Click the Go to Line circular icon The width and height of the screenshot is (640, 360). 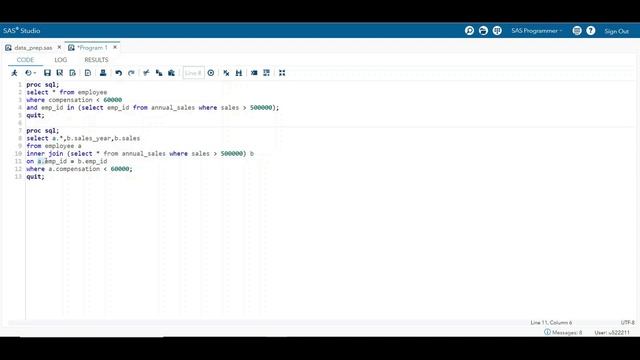pos(211,73)
